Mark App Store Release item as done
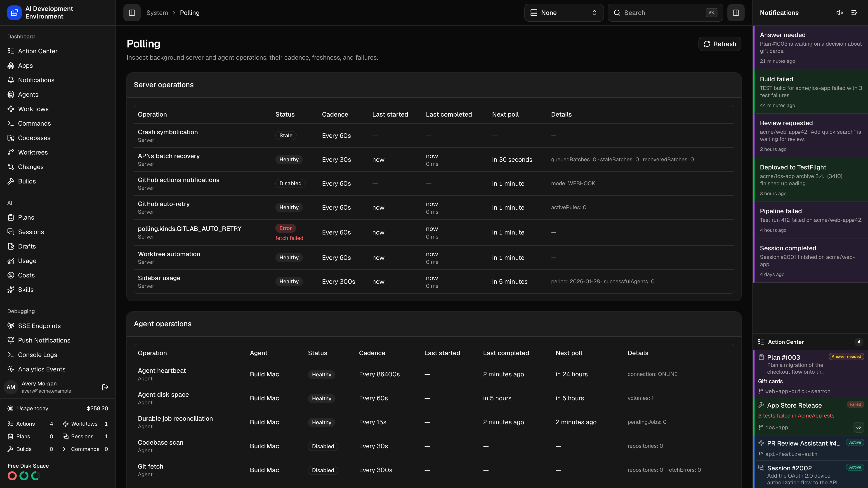Screen dimensions: 868x488 pyautogui.click(x=859, y=428)
